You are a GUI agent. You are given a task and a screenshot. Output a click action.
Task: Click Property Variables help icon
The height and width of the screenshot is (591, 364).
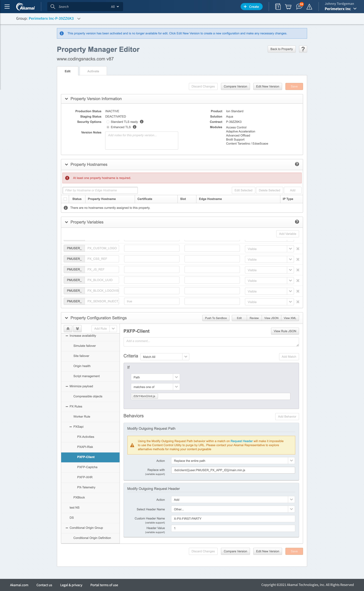[297, 222]
